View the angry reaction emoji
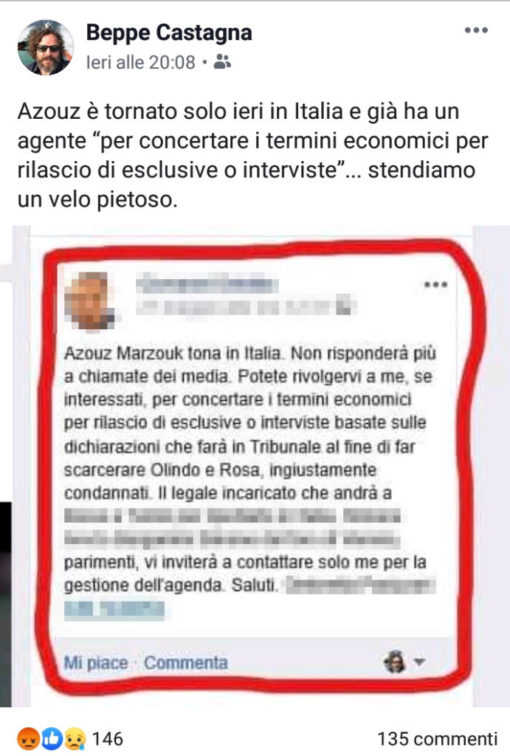The image size is (510, 756). 28,739
